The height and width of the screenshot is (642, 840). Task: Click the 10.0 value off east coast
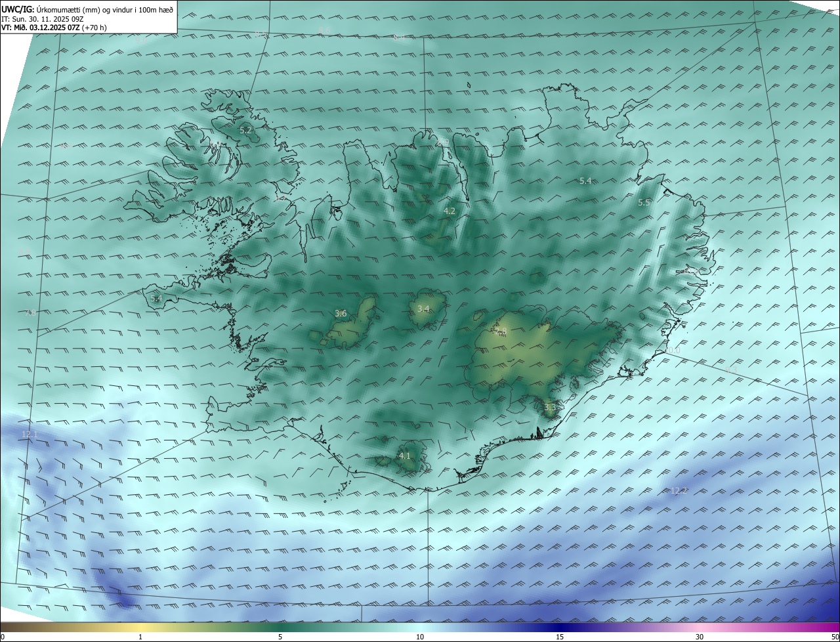[x=672, y=351]
